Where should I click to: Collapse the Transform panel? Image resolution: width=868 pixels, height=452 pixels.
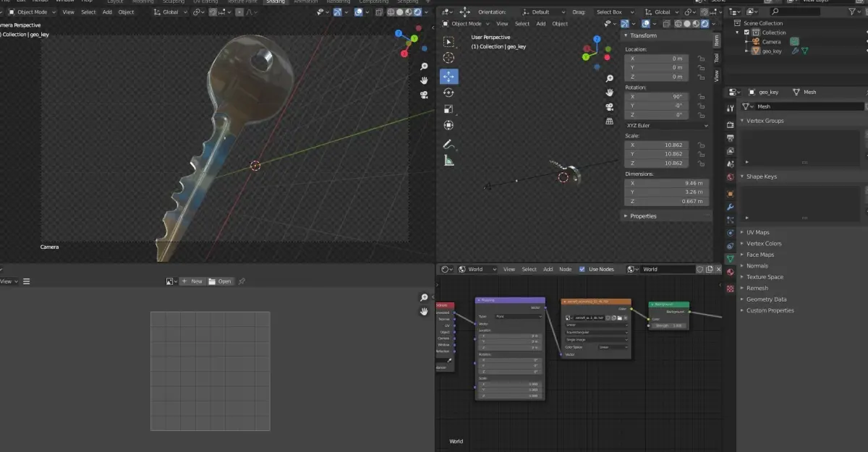coord(644,35)
